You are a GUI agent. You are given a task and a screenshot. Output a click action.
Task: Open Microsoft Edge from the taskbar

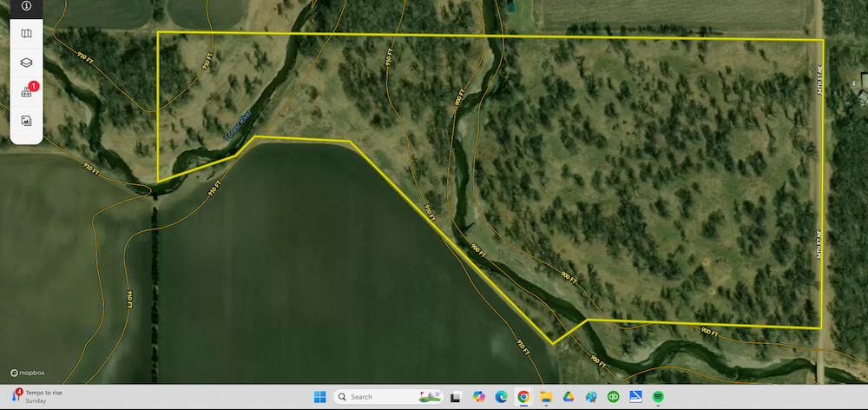pos(500,397)
